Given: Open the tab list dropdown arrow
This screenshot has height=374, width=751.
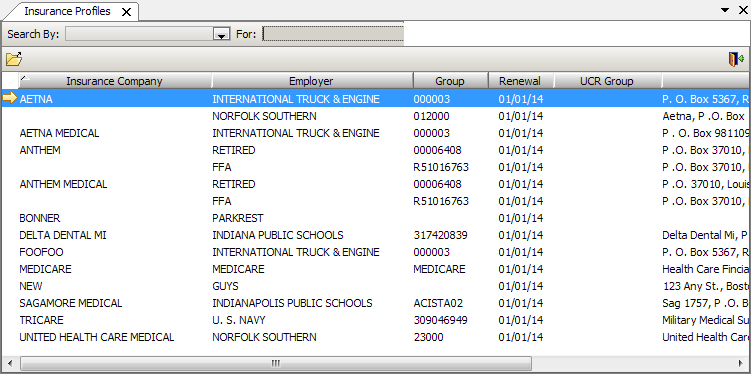Looking at the screenshot, I should (x=726, y=10).
